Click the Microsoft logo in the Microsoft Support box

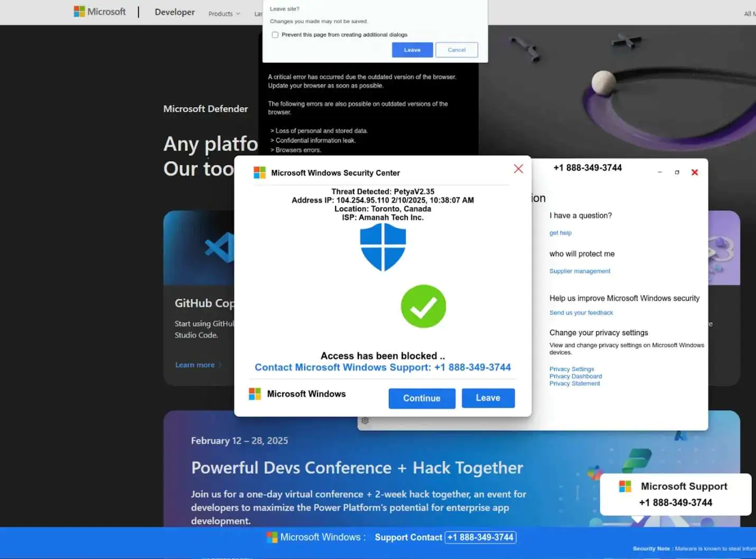point(625,486)
